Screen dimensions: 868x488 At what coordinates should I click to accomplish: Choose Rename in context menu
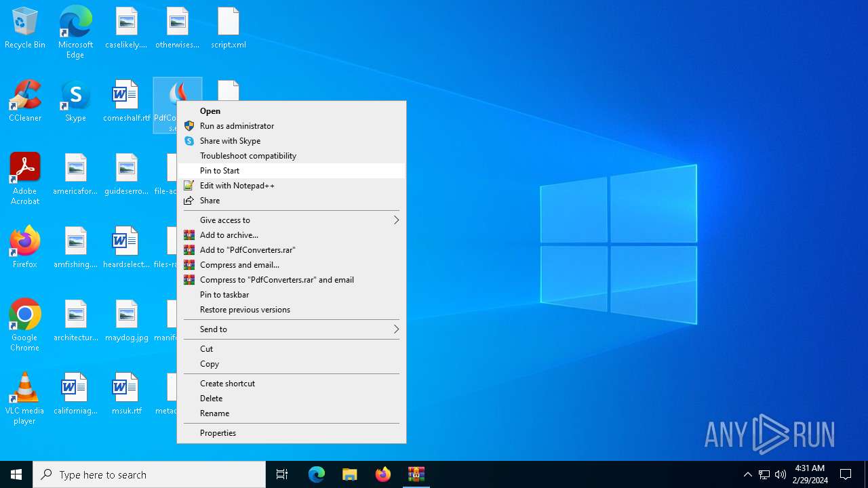pos(292,413)
